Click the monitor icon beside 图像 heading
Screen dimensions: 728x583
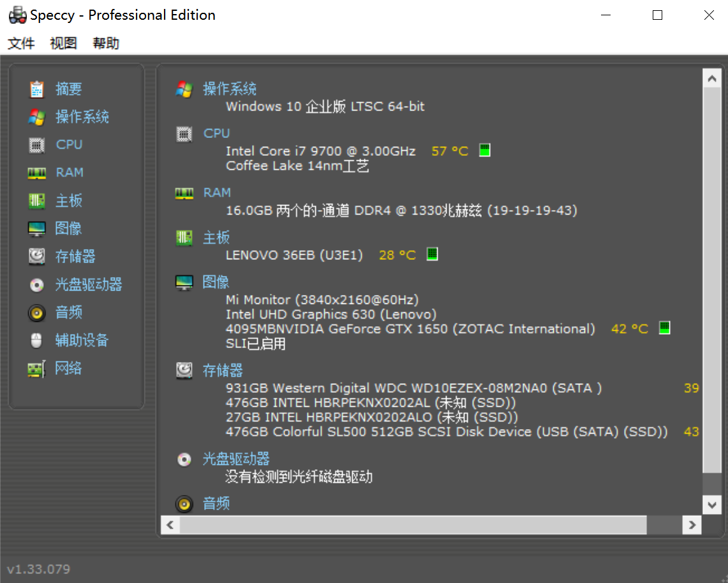tap(184, 282)
